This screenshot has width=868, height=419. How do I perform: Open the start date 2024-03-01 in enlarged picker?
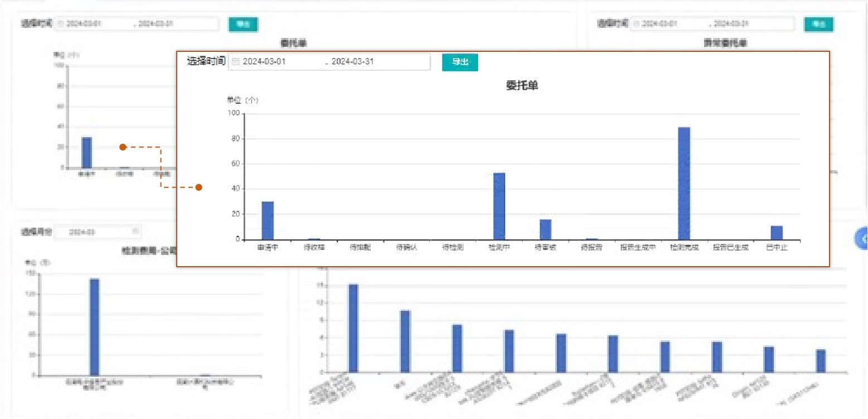[264, 62]
